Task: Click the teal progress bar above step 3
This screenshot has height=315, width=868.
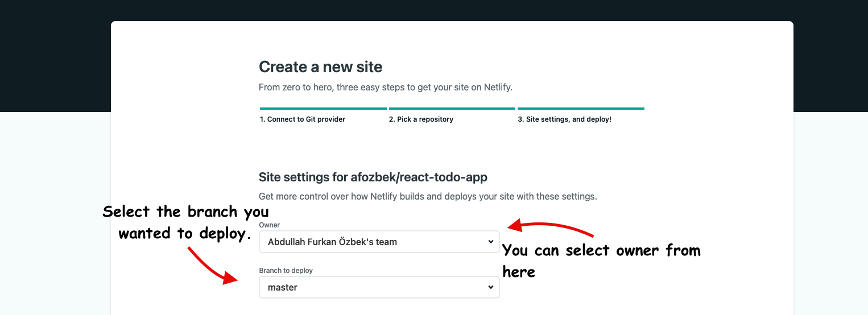Action: [581, 108]
